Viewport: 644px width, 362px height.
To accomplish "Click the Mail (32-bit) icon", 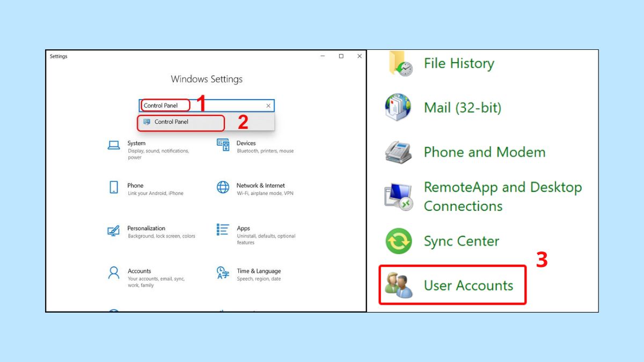I will (398, 107).
